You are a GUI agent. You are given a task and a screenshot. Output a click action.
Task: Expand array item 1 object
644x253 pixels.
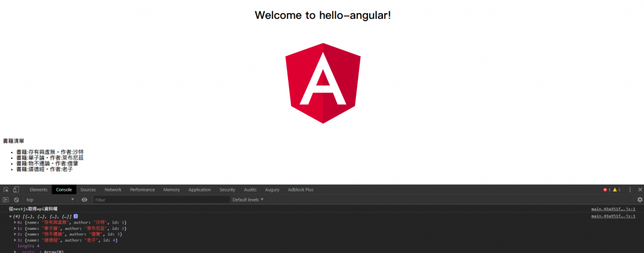[x=15, y=228]
